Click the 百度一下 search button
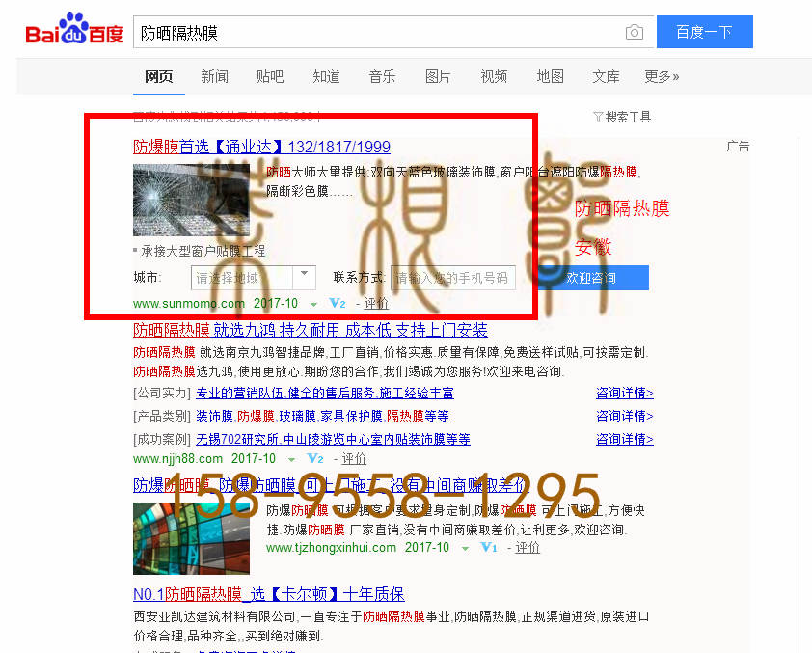812x653 pixels. click(704, 32)
